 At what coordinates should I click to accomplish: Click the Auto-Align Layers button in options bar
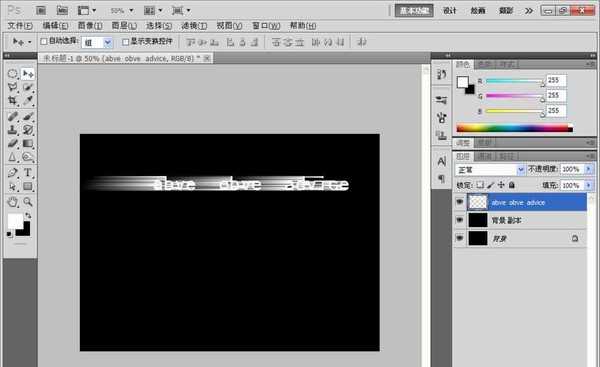[362, 42]
